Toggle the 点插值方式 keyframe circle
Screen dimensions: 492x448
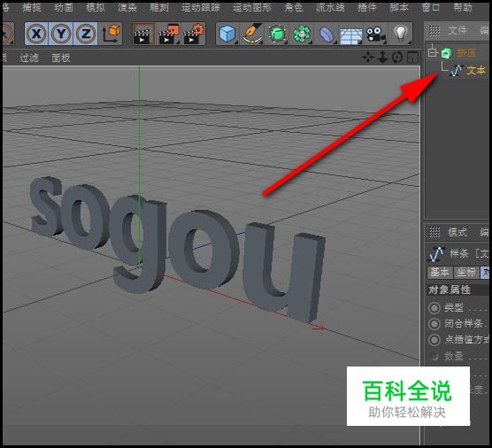(434, 340)
